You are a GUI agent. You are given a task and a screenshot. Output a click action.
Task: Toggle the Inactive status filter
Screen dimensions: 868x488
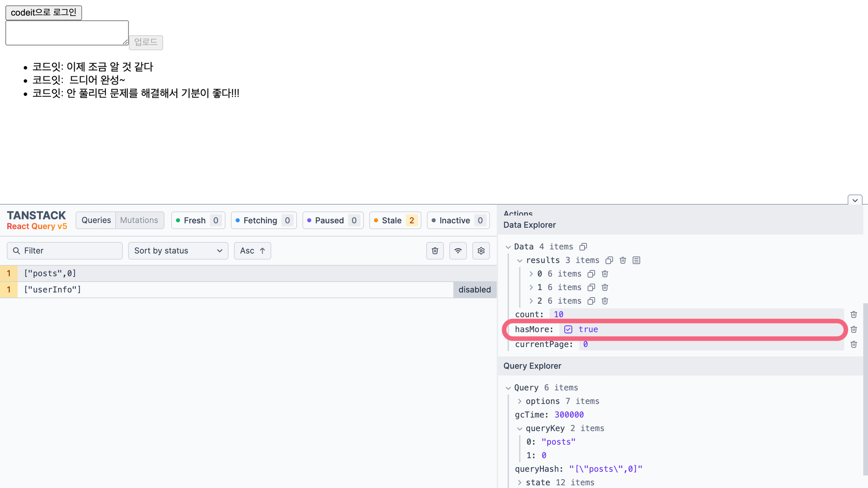458,220
